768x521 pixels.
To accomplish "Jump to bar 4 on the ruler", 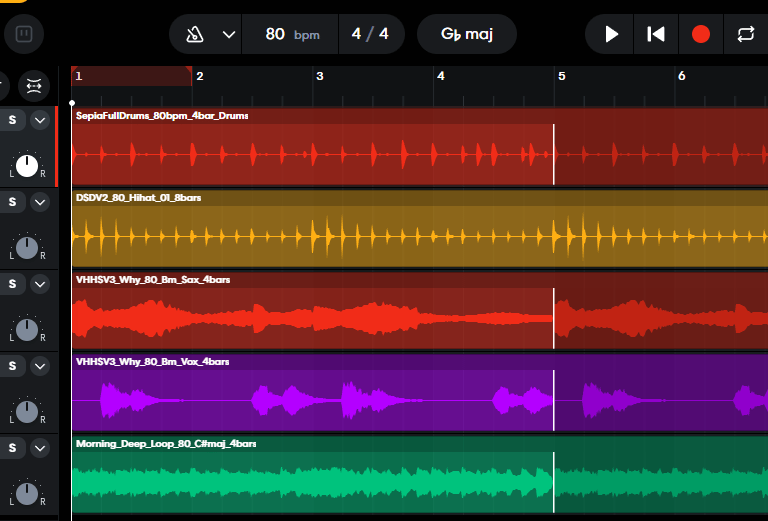I will coord(441,76).
